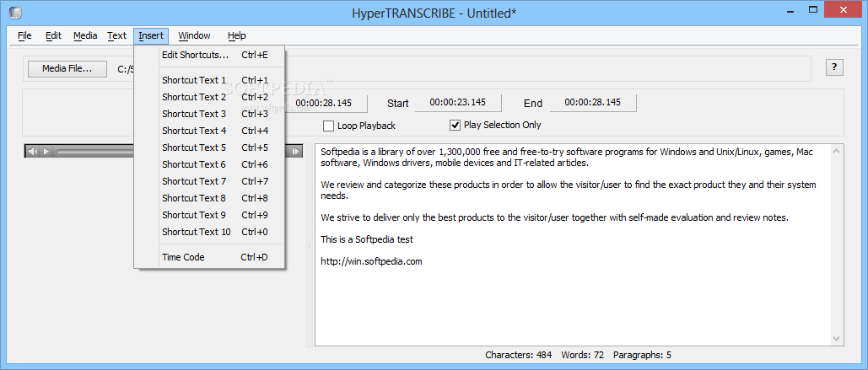Insert Shortcut Text 2
The image size is (868, 370).
click(x=209, y=97)
